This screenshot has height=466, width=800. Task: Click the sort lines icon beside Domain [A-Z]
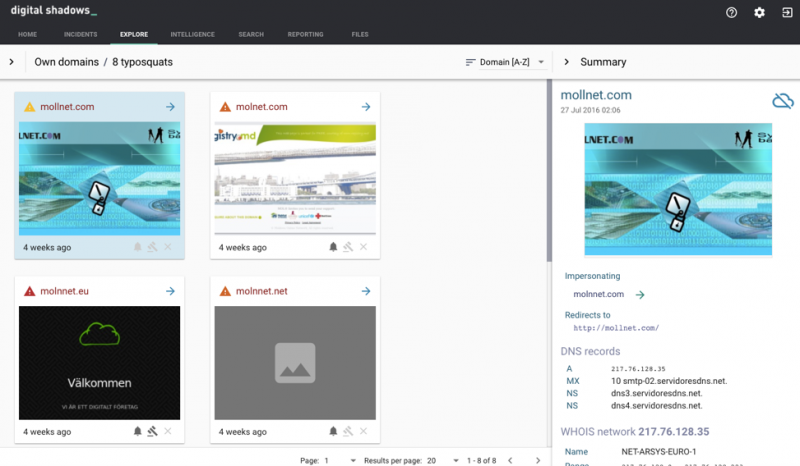click(470, 62)
